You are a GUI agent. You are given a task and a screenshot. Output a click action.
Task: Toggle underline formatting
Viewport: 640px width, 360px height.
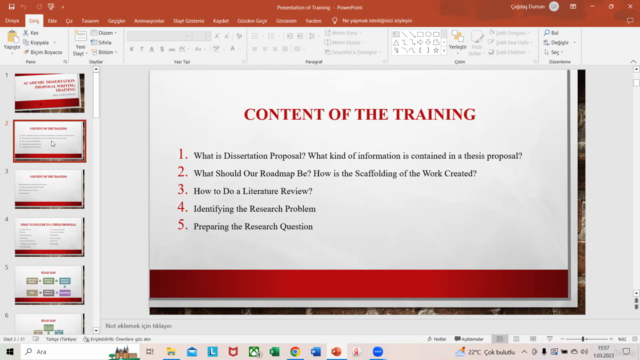click(152, 49)
